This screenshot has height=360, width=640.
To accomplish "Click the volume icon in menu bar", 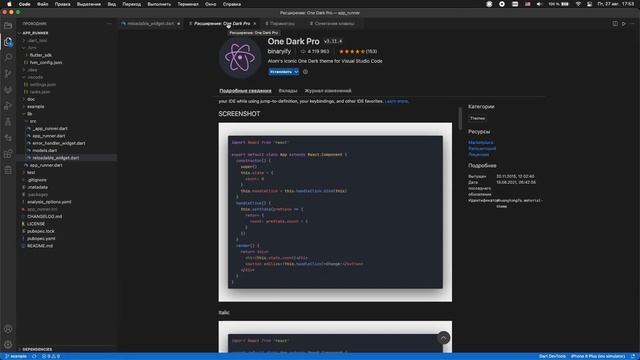I will point(539,4).
